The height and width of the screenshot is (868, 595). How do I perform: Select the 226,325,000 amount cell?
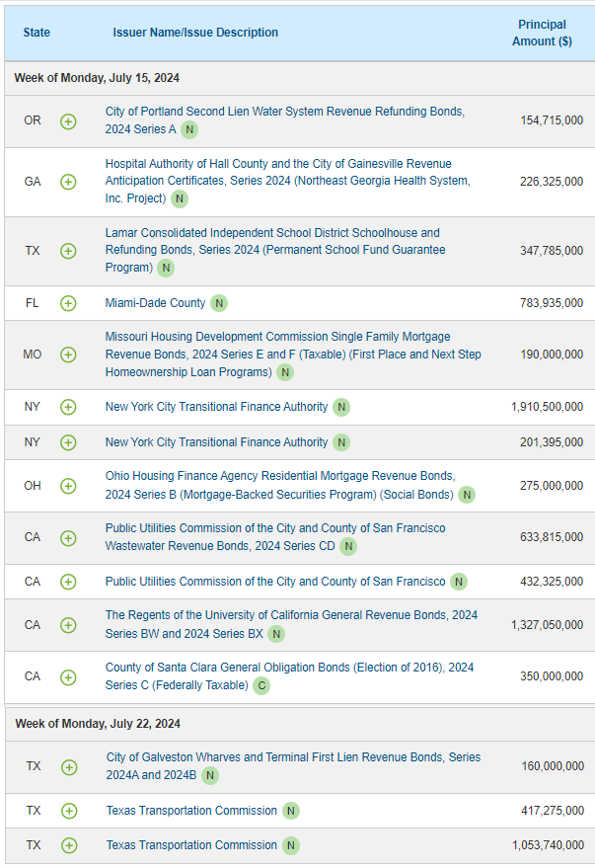(552, 182)
